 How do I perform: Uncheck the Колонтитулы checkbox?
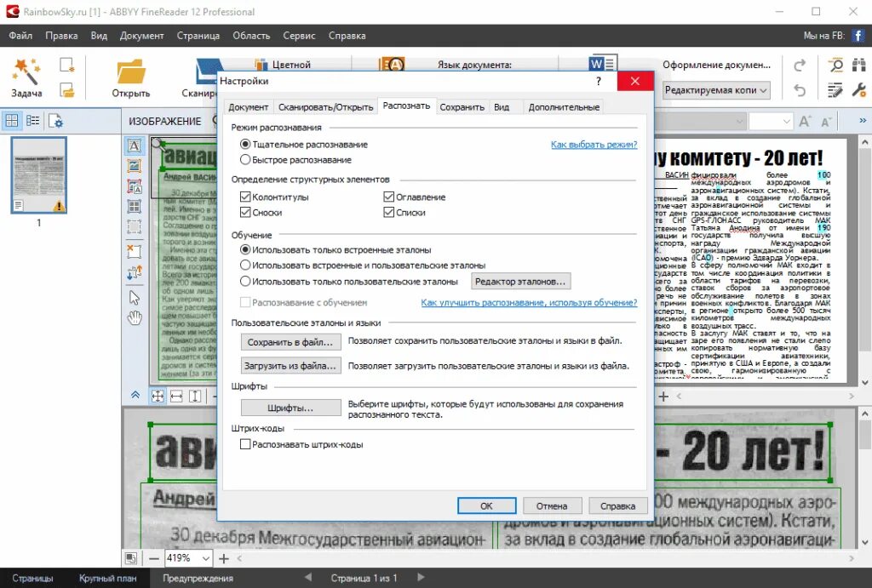point(245,197)
